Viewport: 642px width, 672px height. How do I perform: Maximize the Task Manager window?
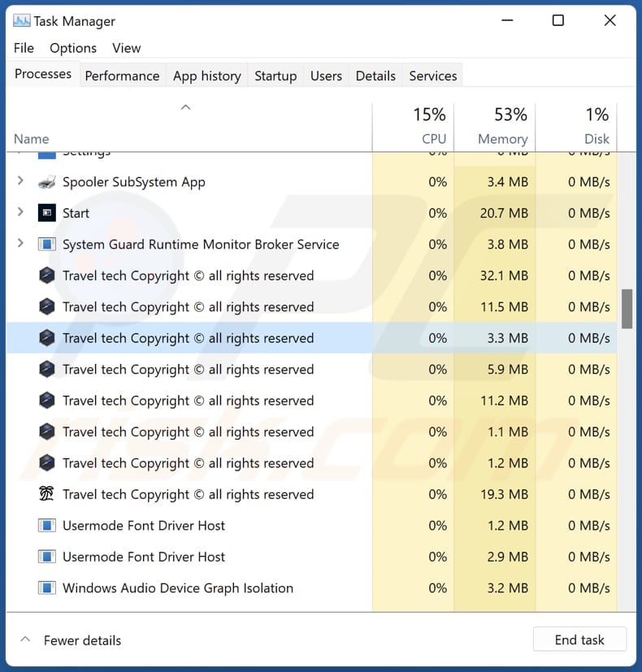point(558,20)
